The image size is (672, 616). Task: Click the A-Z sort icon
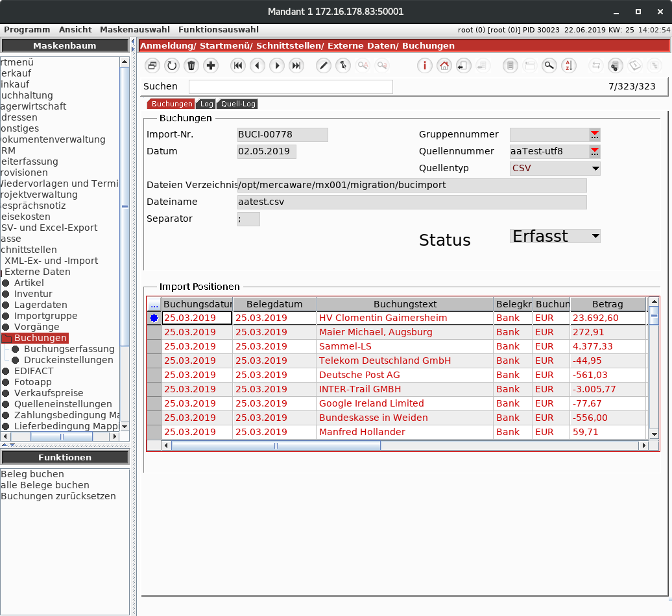569,65
